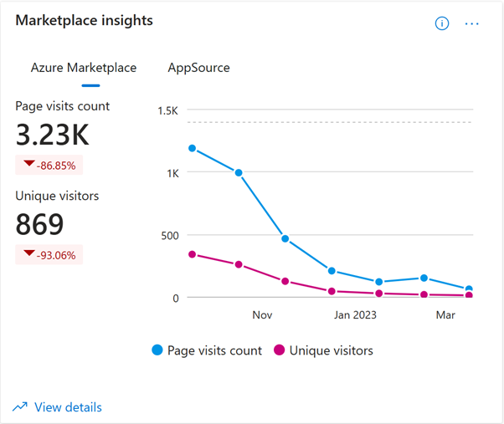The width and height of the screenshot is (504, 424).
Task: Click the -86.85% change badge
Action: [x=49, y=165]
